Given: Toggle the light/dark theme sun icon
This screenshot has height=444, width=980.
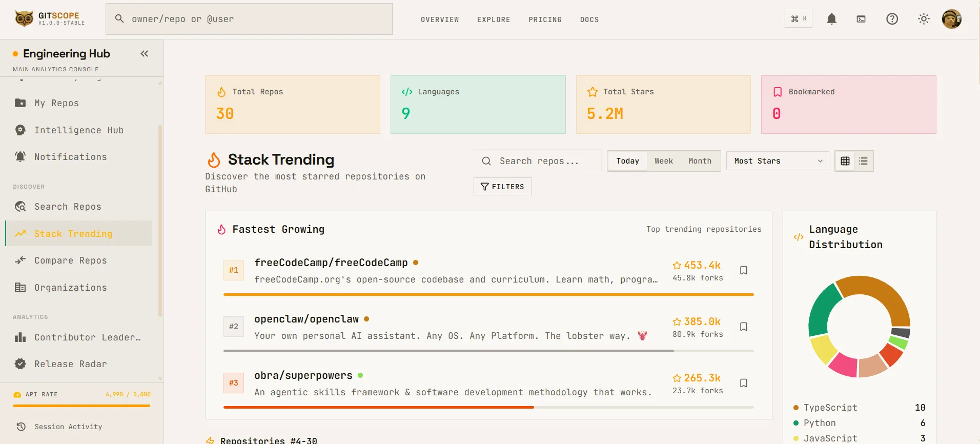Looking at the screenshot, I should (x=924, y=19).
